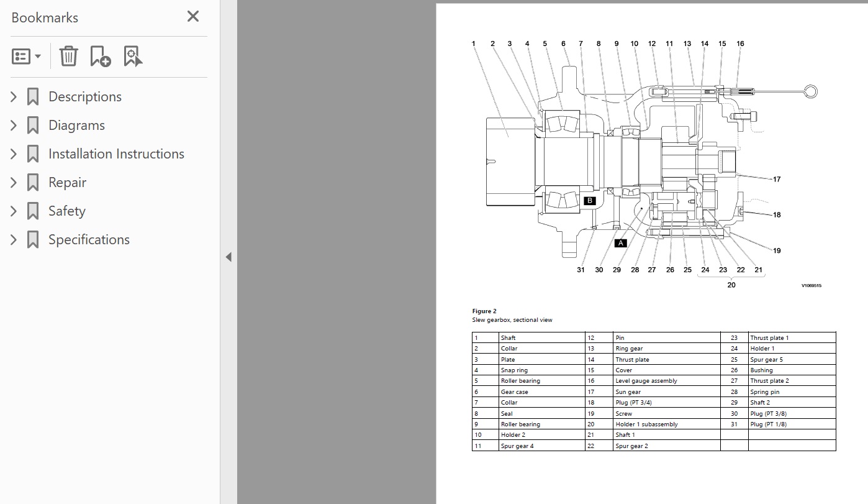This screenshot has width=868, height=504.
Task: Expand the Descriptions bookmark chevron
Action: tap(14, 97)
